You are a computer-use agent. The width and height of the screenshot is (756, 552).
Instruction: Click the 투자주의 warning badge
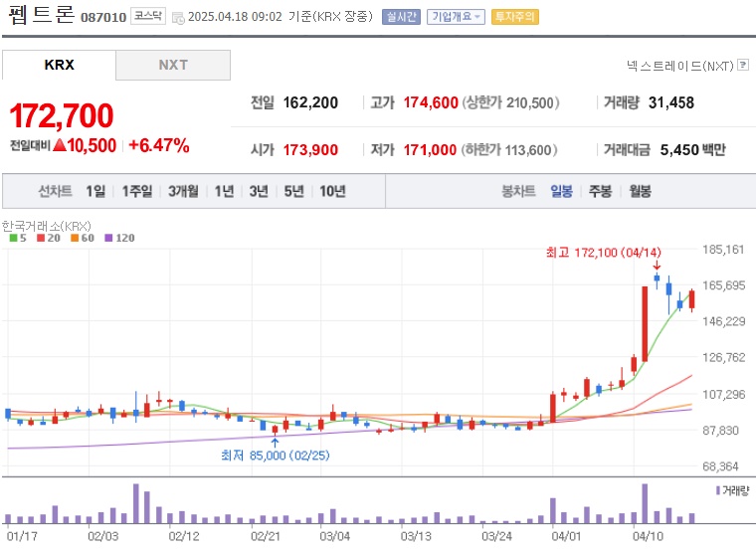515,17
